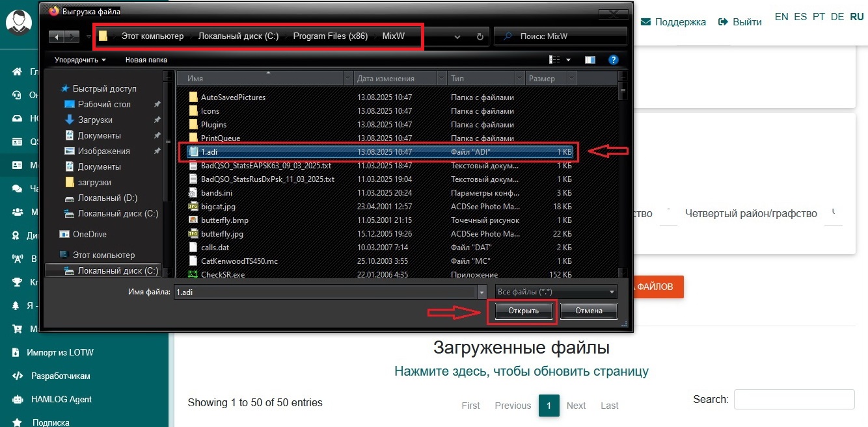
Task: Click the chat bubbles icon in the website sidebar
Action: 18,188
